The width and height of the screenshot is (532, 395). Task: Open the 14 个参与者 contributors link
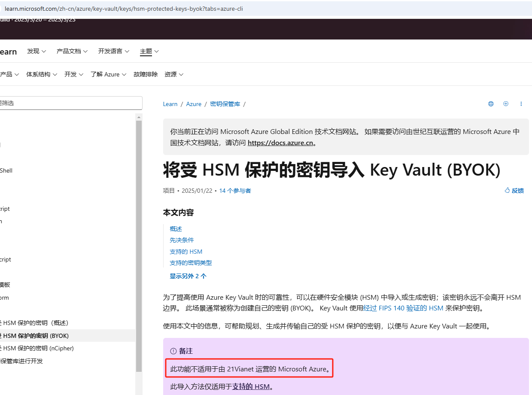235,191
